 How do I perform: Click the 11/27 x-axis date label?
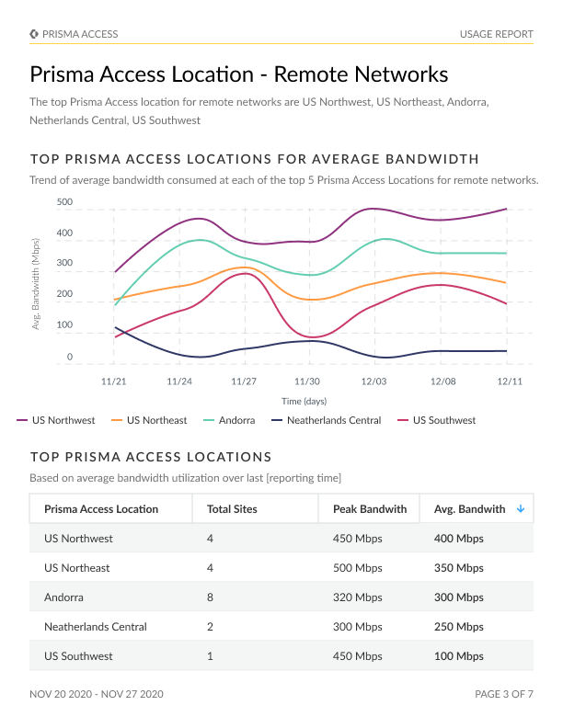click(244, 381)
